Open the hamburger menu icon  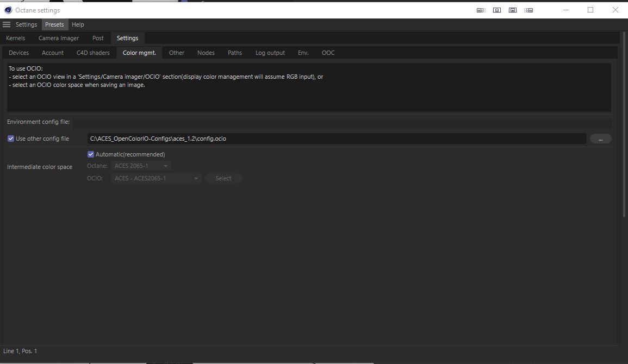[7, 24]
